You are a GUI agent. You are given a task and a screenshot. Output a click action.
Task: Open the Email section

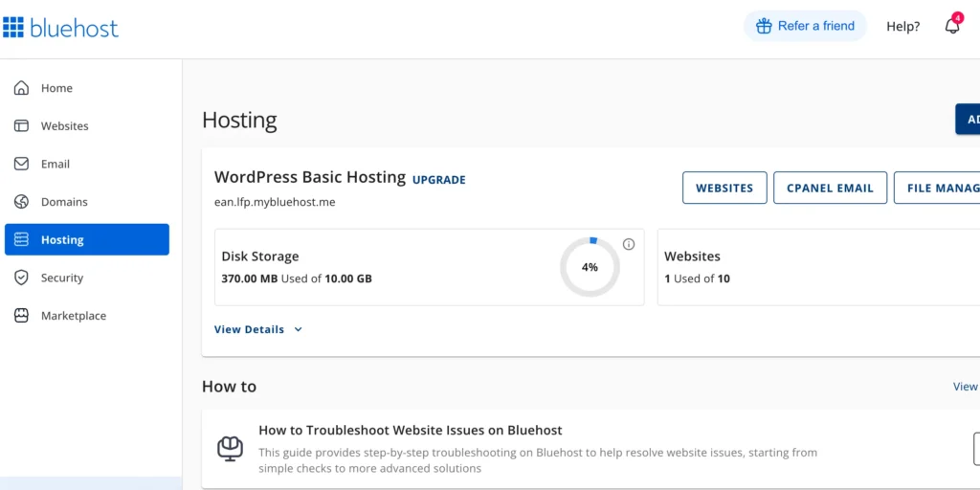(87, 164)
